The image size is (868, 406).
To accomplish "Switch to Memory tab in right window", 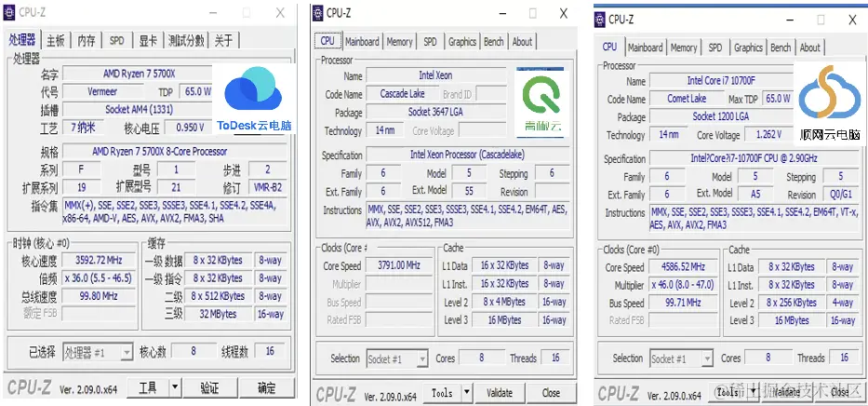I will 684,47.
